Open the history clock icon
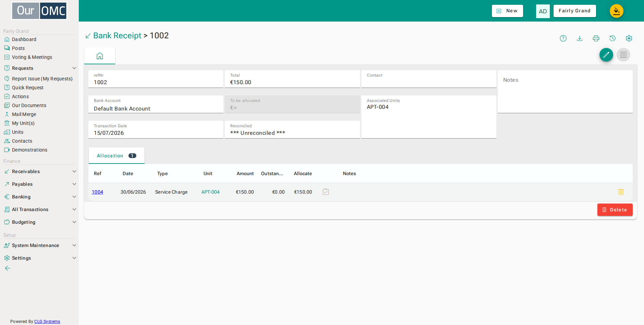 tap(612, 38)
